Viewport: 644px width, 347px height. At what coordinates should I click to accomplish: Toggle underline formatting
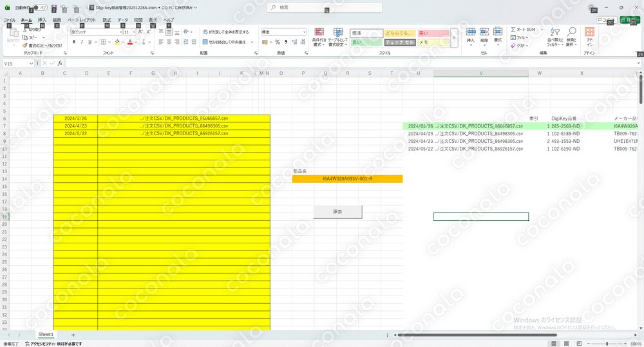point(90,42)
